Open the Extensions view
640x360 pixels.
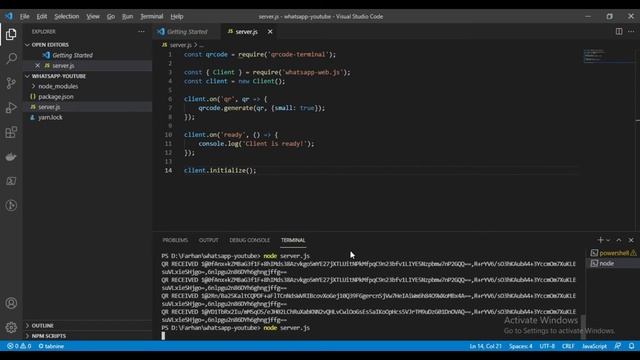click(x=11, y=132)
